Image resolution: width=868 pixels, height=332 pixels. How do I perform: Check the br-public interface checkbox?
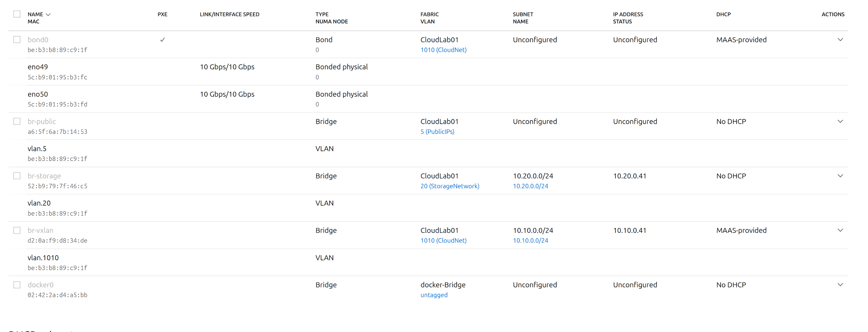17,122
